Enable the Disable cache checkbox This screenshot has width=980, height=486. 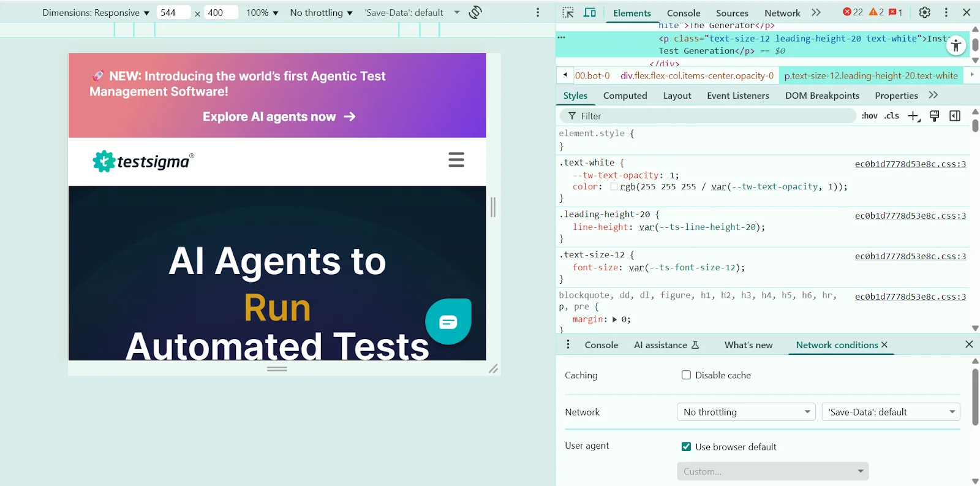pyautogui.click(x=686, y=375)
